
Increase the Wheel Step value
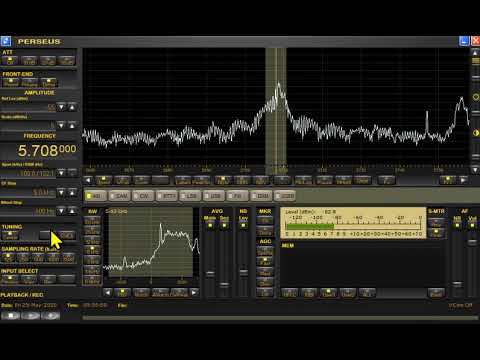point(72,211)
